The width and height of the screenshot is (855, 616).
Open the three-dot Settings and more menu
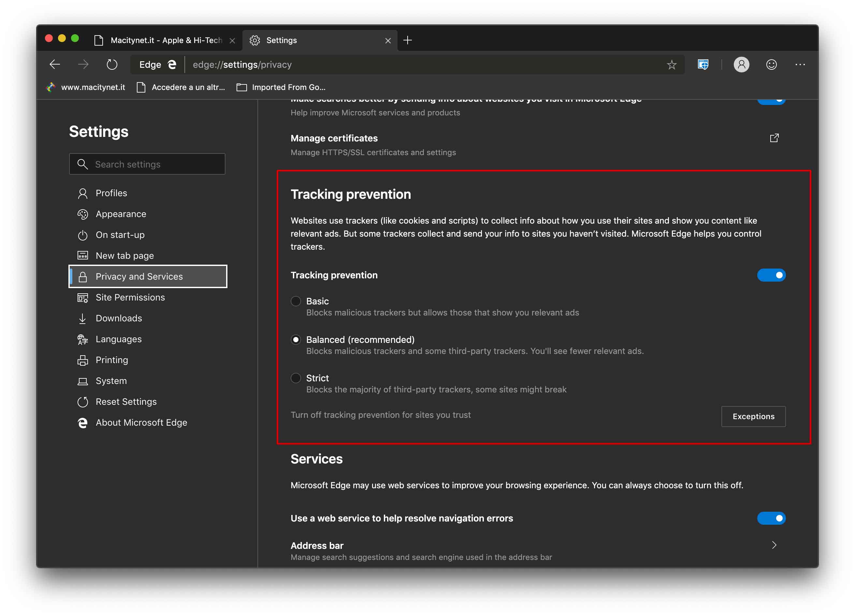point(800,65)
